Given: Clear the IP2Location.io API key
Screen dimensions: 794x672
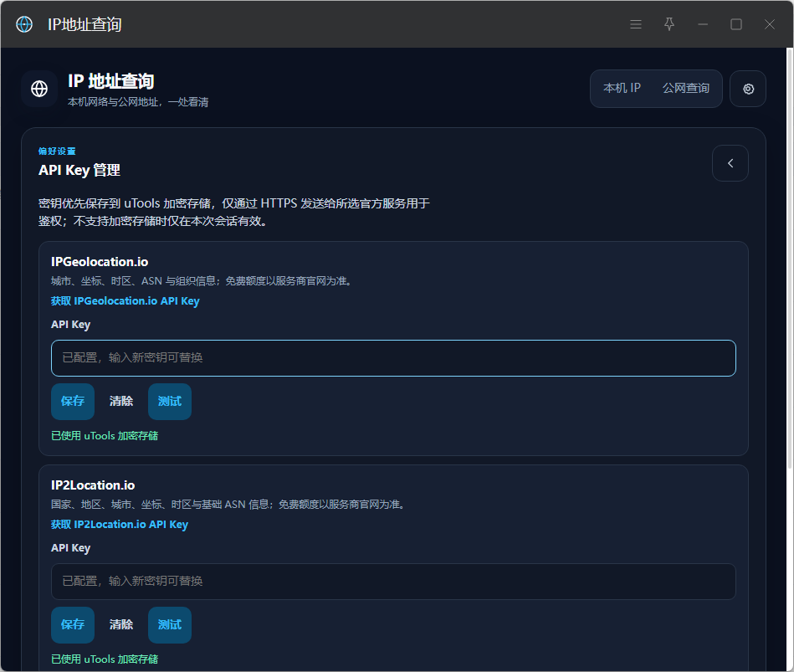Looking at the screenshot, I should pyautogui.click(x=121, y=625).
